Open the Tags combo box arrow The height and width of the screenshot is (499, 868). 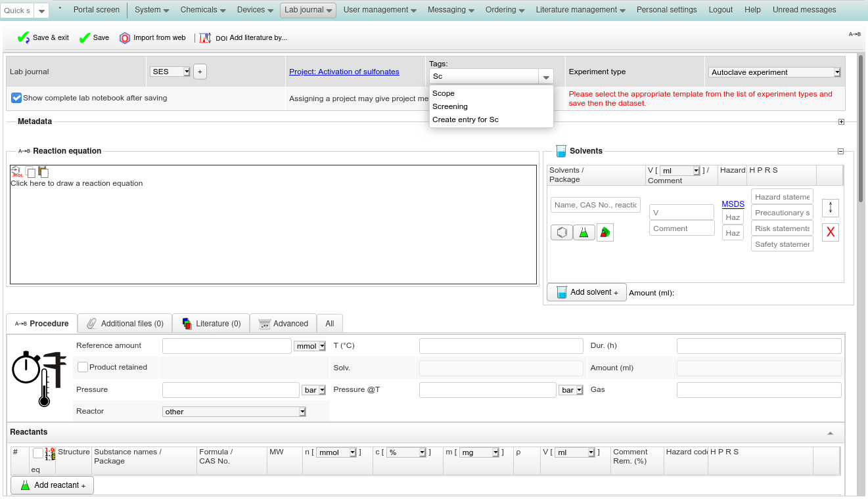tap(546, 77)
